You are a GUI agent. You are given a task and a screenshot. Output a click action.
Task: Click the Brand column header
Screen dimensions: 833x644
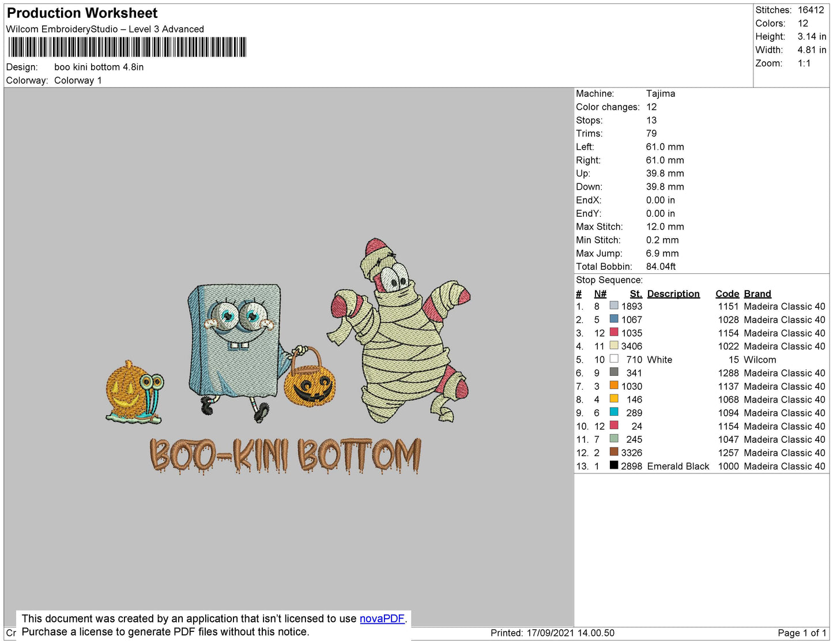(x=757, y=293)
